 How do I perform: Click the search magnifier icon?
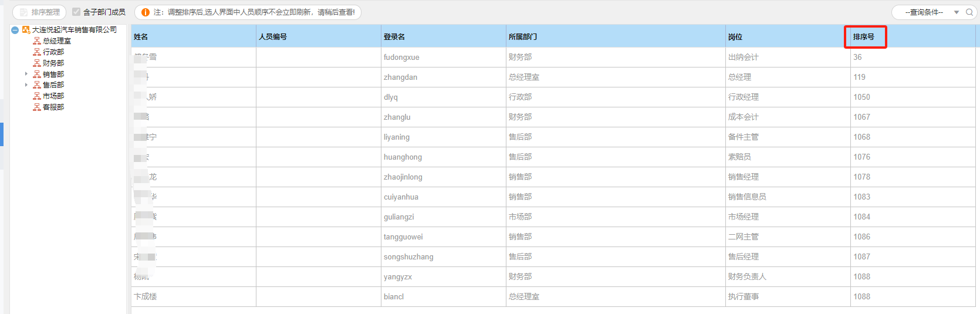[x=969, y=12]
